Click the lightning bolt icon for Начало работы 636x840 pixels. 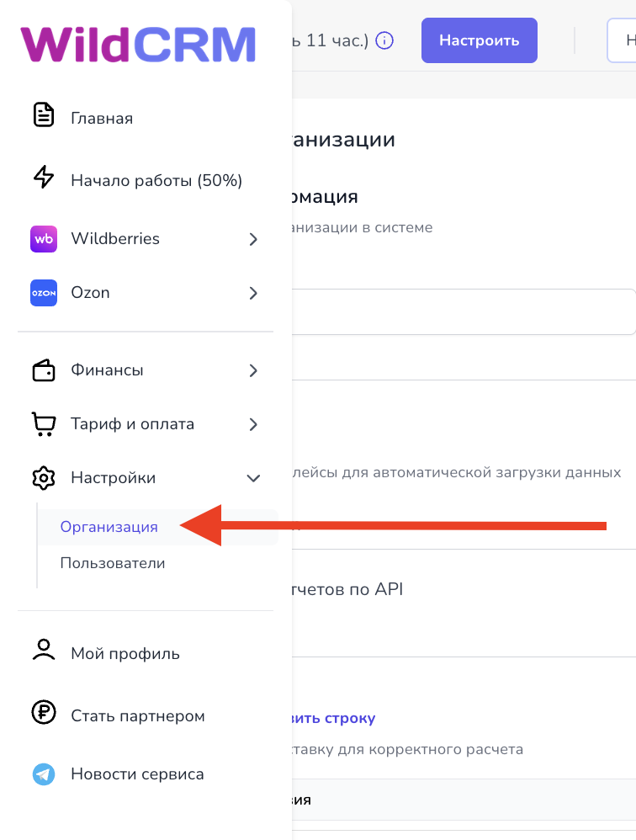click(x=44, y=177)
